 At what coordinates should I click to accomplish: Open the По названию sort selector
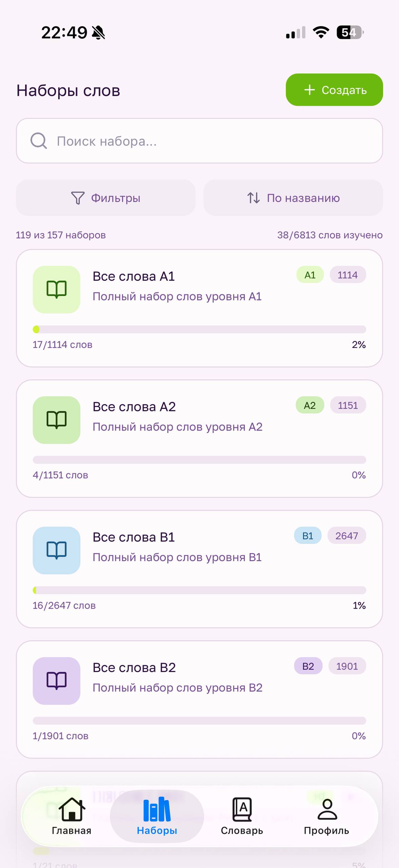point(293,198)
